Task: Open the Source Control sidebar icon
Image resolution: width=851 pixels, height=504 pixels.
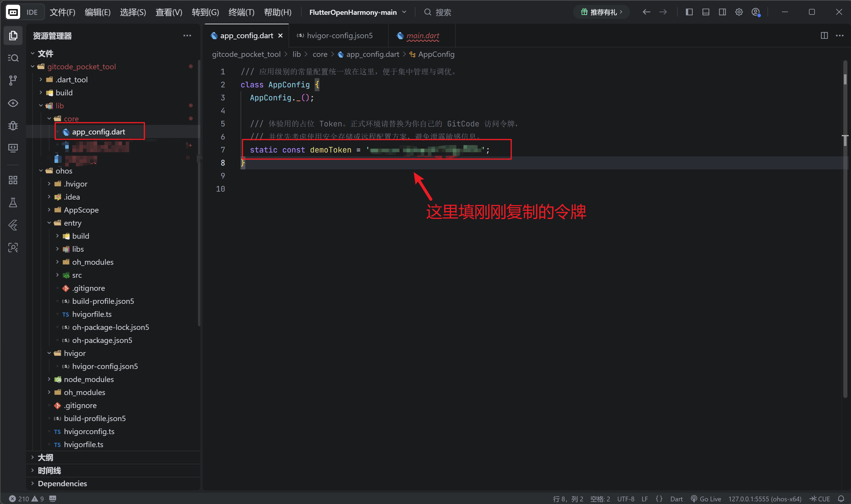Action: click(x=13, y=80)
